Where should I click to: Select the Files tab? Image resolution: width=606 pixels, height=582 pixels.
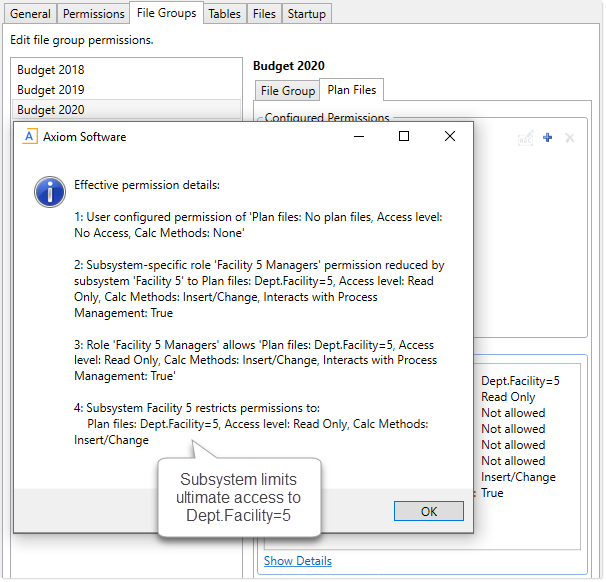coord(264,14)
